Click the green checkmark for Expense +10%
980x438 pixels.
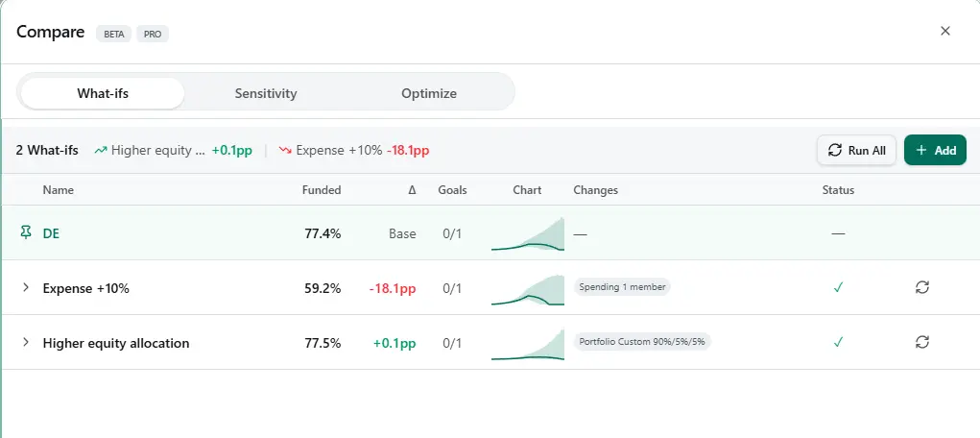point(838,287)
